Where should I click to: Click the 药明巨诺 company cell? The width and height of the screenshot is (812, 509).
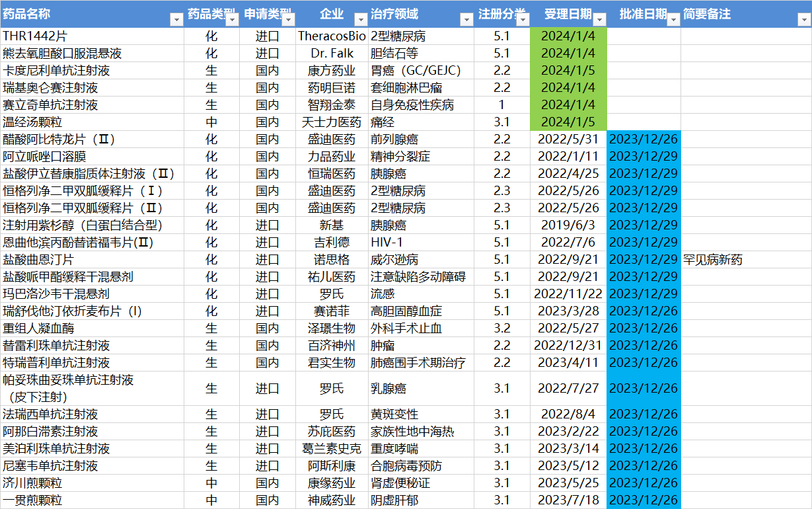click(332, 88)
